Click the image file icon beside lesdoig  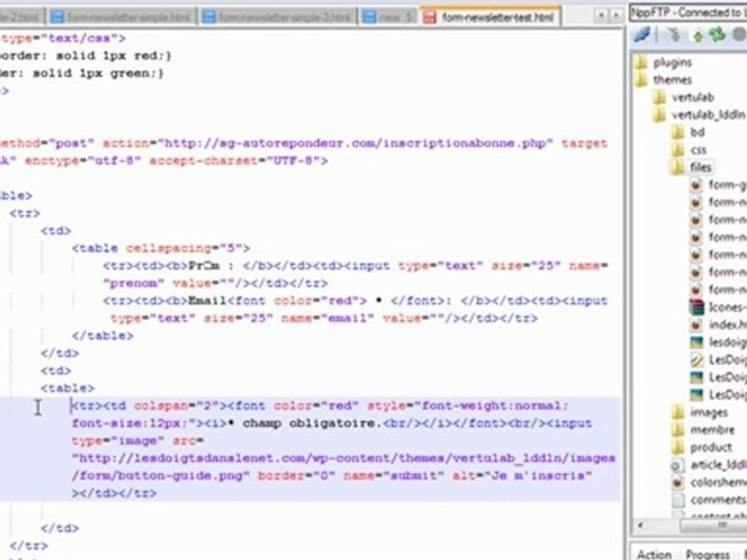click(696, 342)
